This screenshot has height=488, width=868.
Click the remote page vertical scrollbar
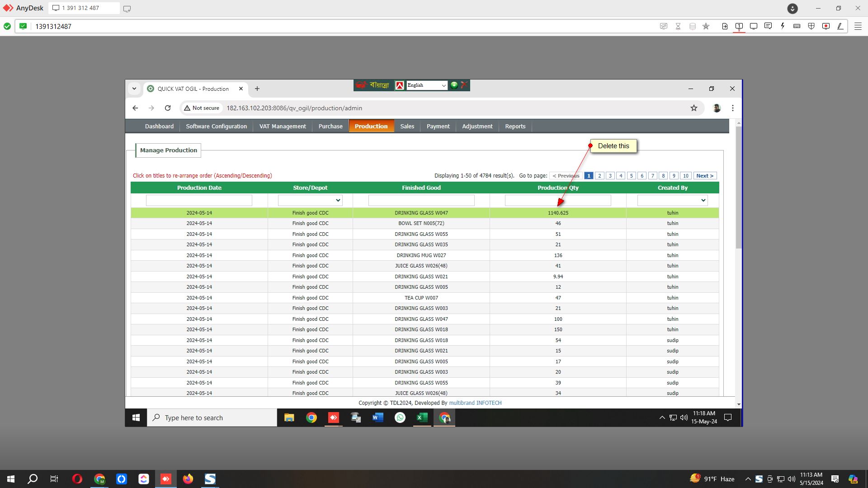tap(739, 188)
